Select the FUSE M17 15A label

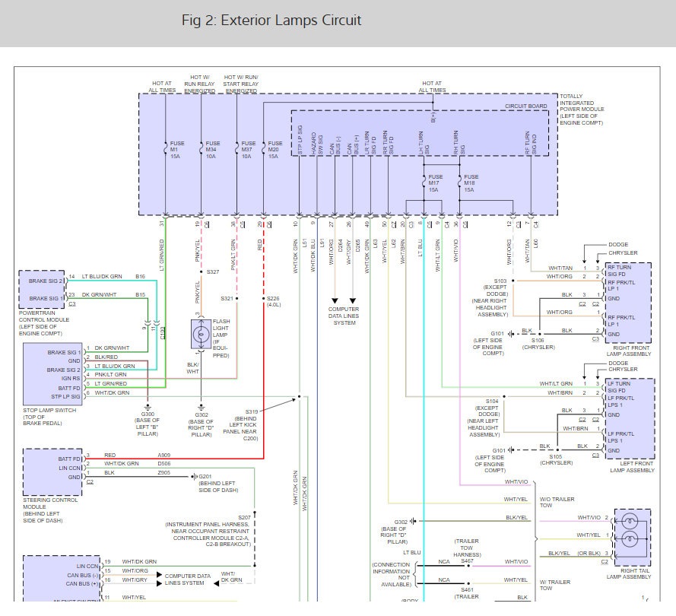[435, 183]
